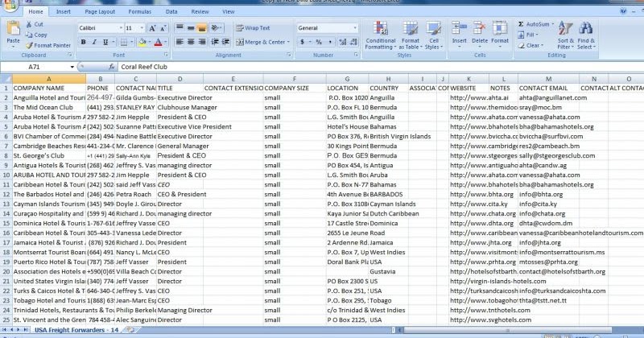Decrease font size with Shrink Font icon
Screen dimensions: 644x338
tap(163, 28)
